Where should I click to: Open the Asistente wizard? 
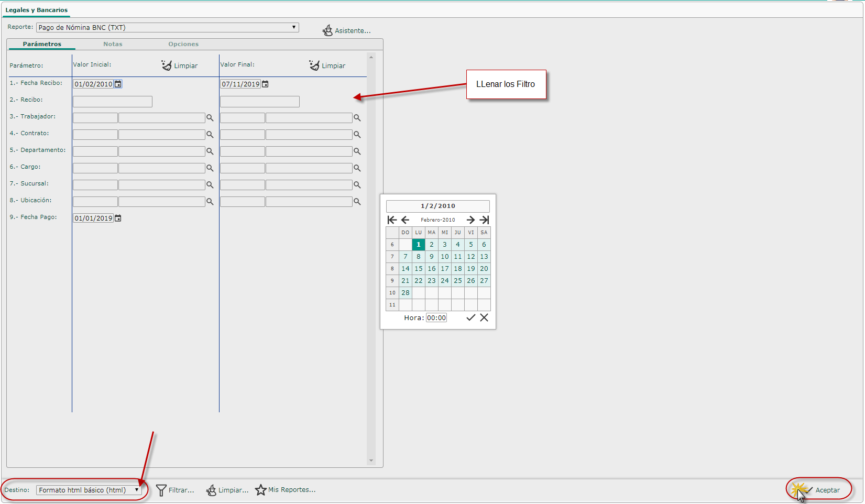346,30
